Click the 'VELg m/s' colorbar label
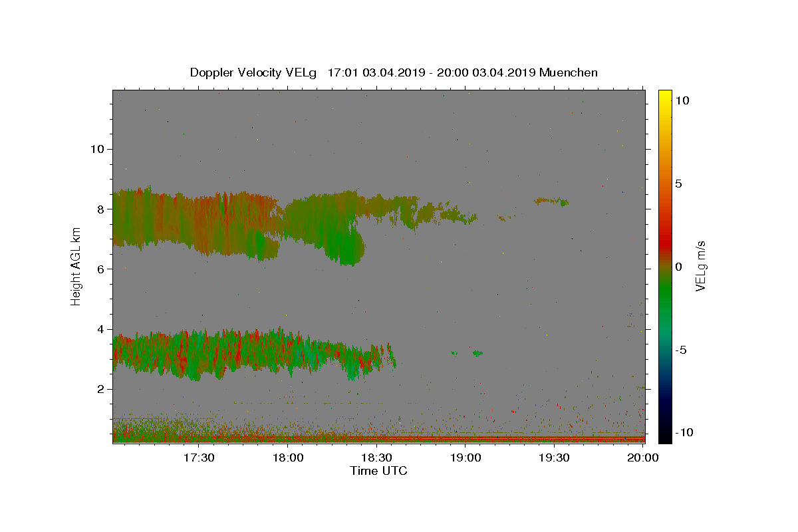The width and height of the screenshot is (798, 532). (x=700, y=267)
